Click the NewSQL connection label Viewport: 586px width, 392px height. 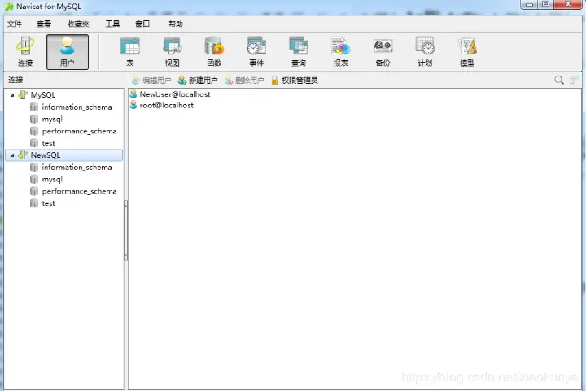[46, 155]
